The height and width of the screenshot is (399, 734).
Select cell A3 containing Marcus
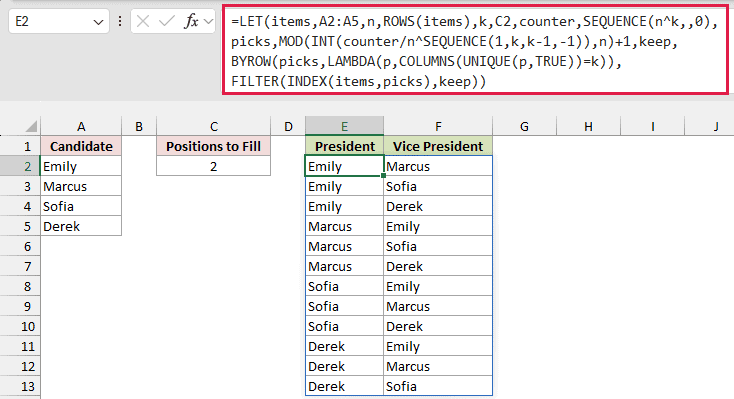coord(81,186)
